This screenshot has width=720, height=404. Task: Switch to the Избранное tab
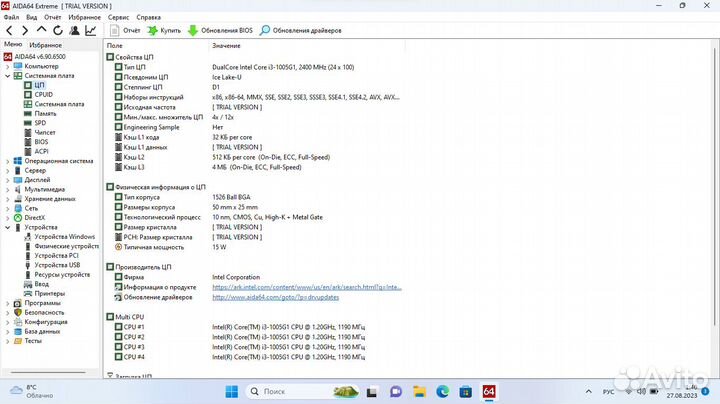44,45
